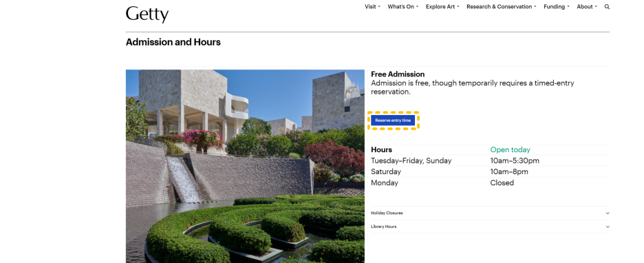Click the Admission and Hours heading
The height and width of the screenshot is (263, 644).
pos(173,42)
